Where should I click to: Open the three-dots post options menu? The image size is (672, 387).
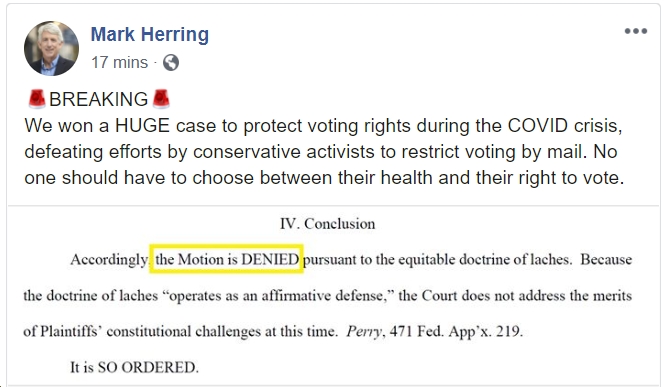coord(636,31)
